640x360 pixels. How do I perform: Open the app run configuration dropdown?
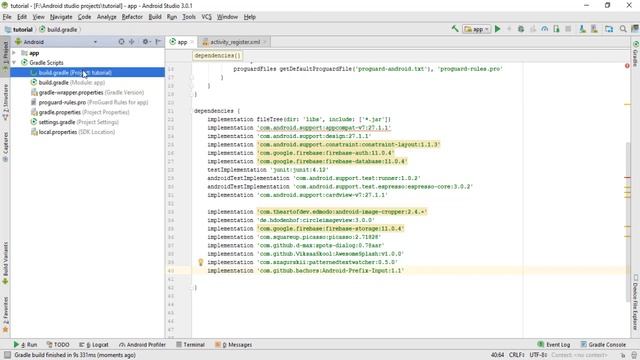(x=476, y=29)
